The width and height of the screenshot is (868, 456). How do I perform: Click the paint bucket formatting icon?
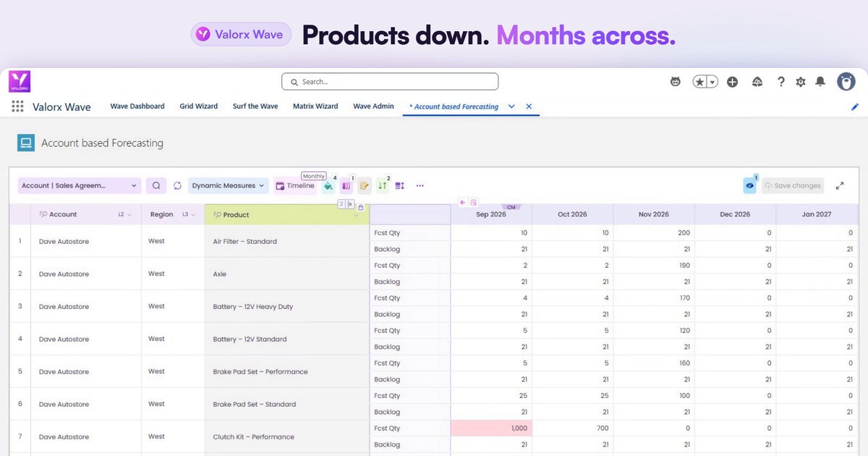click(x=328, y=186)
